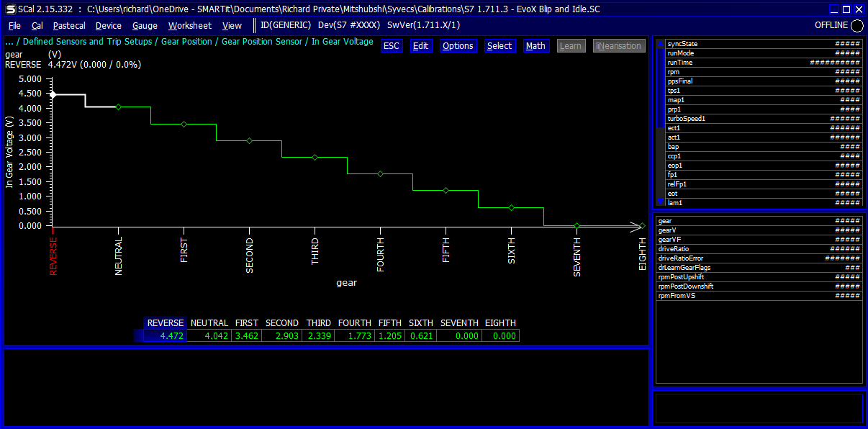
Task: Select the turboSpeed1 row in gauge list
Action: (x=763, y=119)
